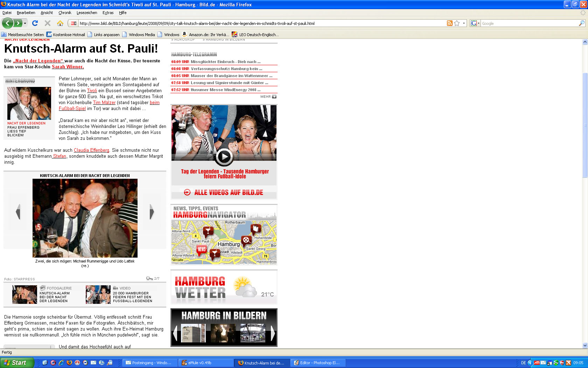Click the Stop loading icon
The height and width of the screenshot is (368, 588).
click(x=48, y=23)
